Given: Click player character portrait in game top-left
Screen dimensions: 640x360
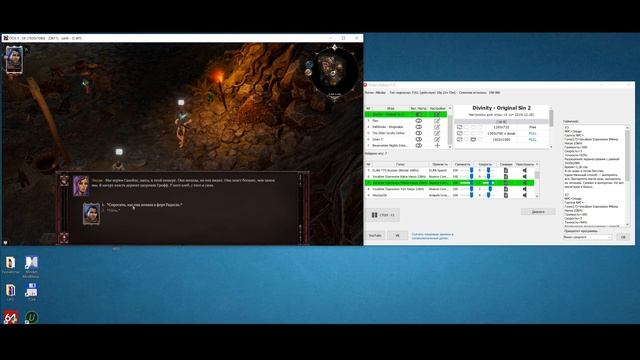Looking at the screenshot, I should point(14,60).
